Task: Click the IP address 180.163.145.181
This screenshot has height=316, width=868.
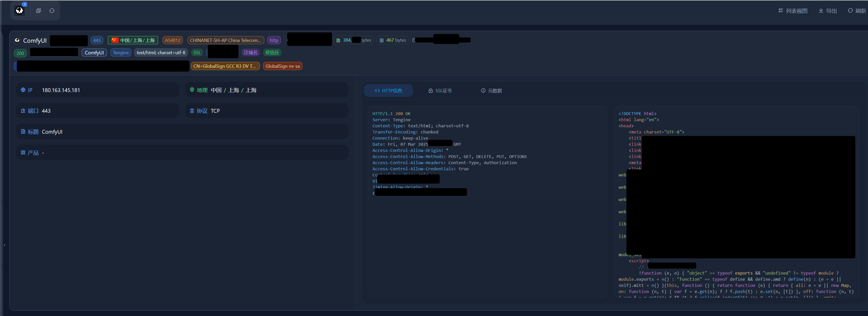Action: click(x=61, y=90)
